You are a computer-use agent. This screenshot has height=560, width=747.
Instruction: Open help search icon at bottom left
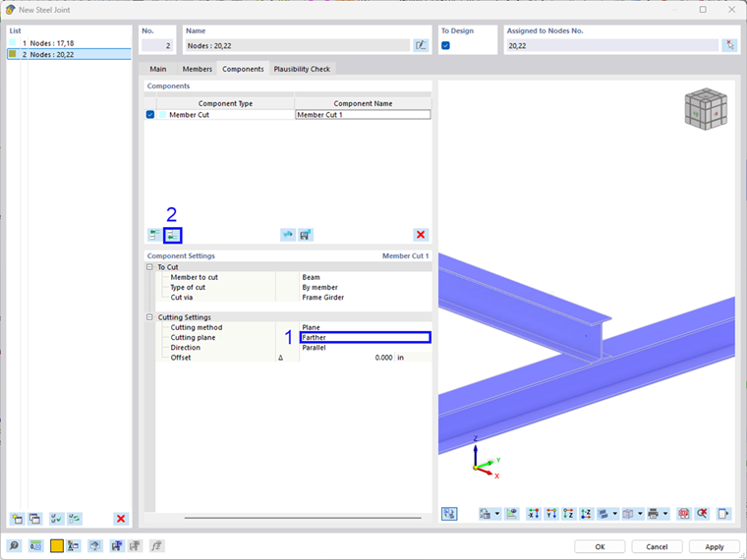[x=15, y=545]
